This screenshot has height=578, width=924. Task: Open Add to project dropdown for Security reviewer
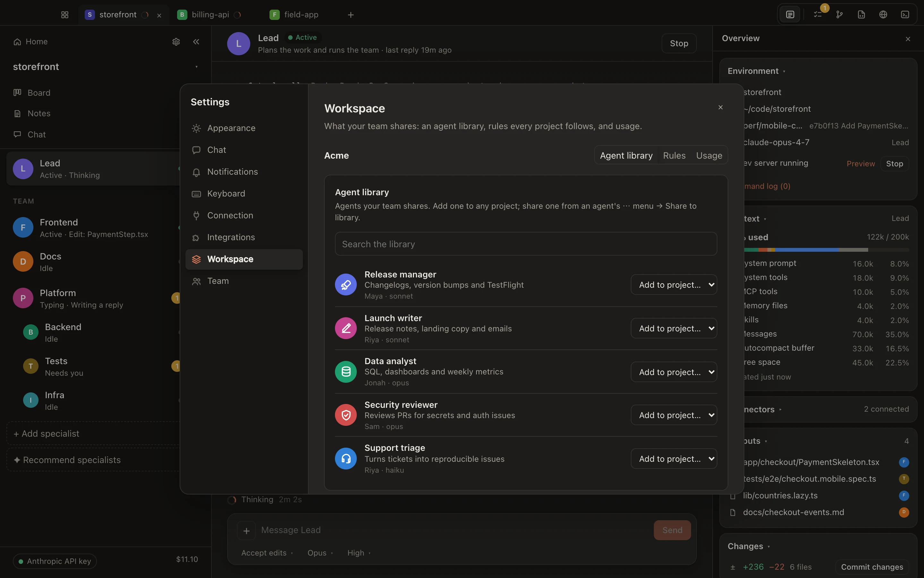point(673,415)
